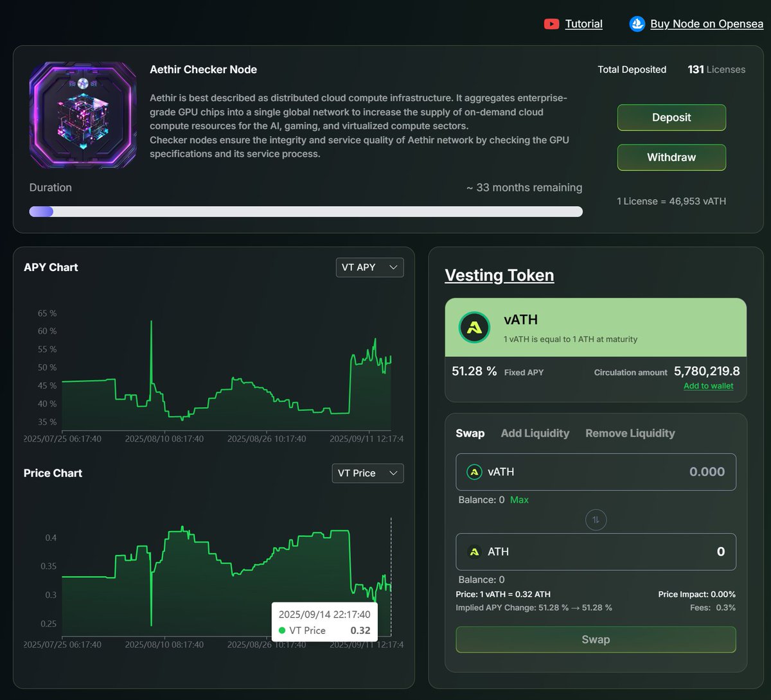Click the Implied APY Change text
Screen dimensions: 771x700
[x=534, y=608]
